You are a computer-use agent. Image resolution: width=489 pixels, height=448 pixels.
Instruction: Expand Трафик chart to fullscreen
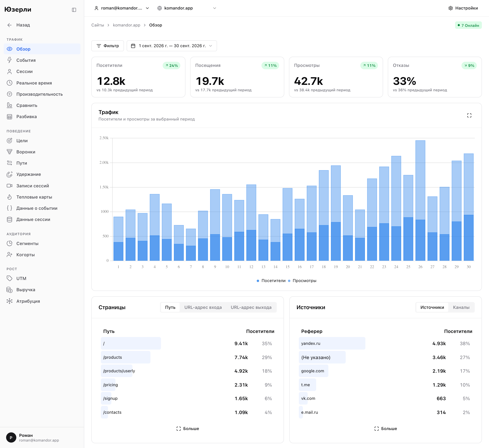(469, 115)
